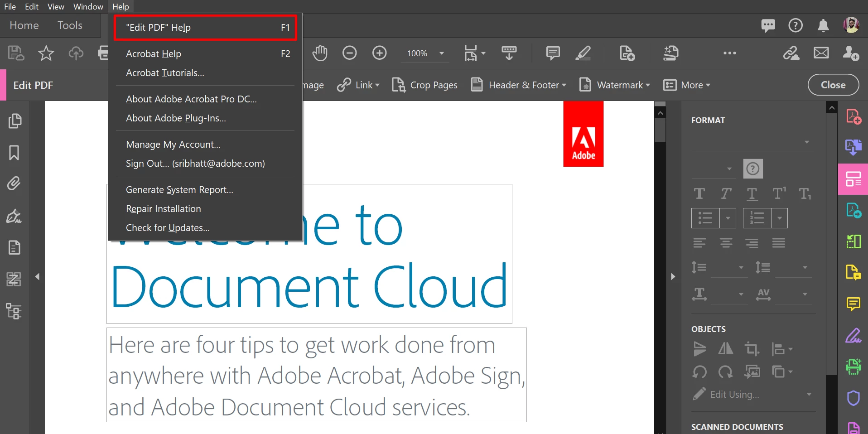Open the attachments paperclip panel
Screen dimensions: 868x434
point(14,183)
